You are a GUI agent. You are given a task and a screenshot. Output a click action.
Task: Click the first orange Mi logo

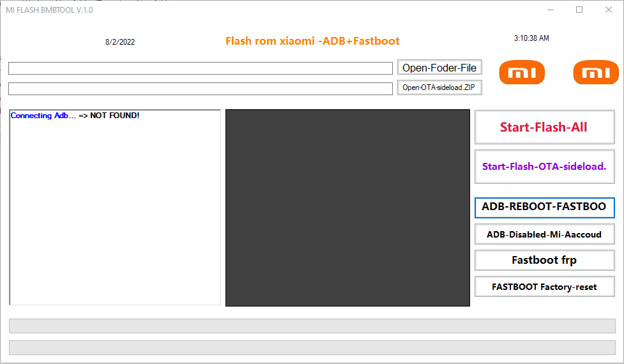(x=522, y=72)
